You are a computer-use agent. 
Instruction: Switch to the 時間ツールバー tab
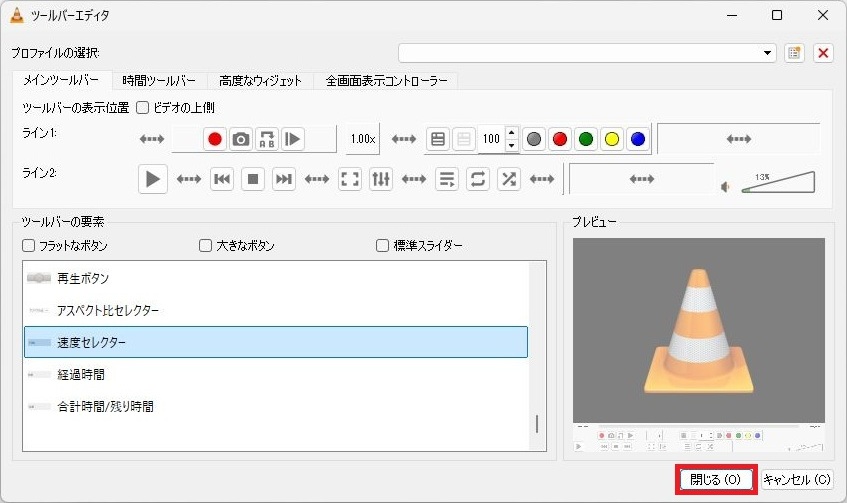coord(159,81)
